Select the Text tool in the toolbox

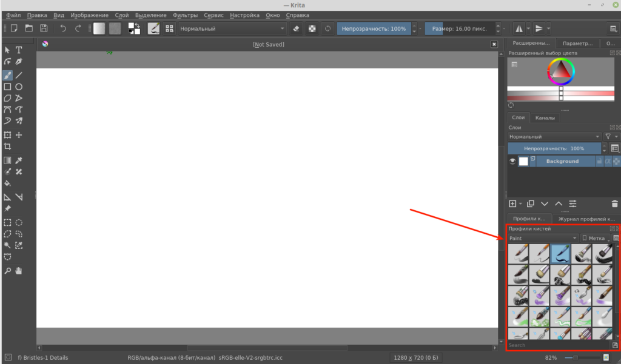(x=19, y=50)
